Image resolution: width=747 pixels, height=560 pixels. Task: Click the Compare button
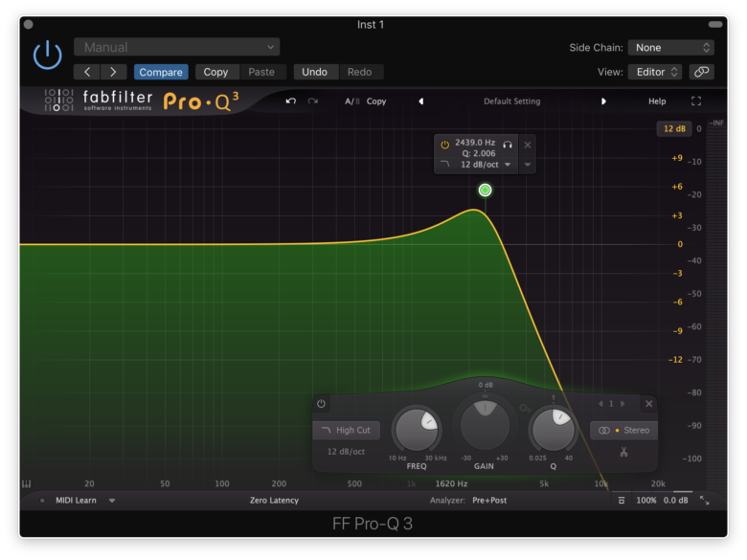coord(161,72)
